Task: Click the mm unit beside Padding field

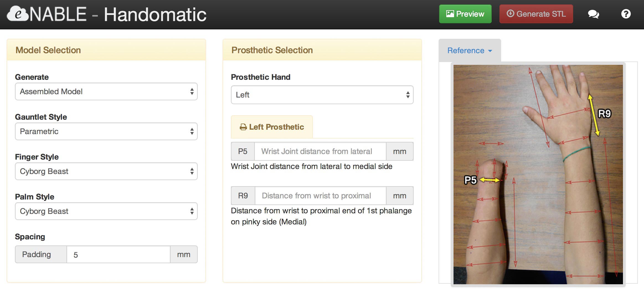Action: point(184,254)
